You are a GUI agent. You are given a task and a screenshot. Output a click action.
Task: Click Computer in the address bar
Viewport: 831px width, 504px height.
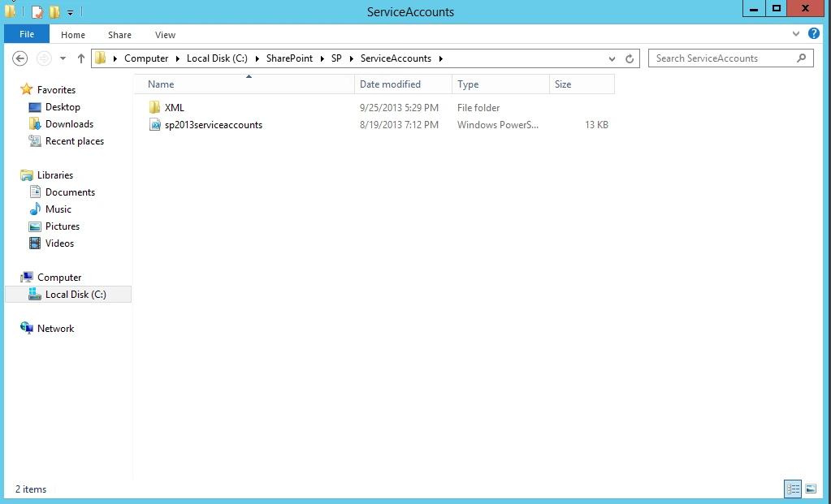click(x=146, y=58)
